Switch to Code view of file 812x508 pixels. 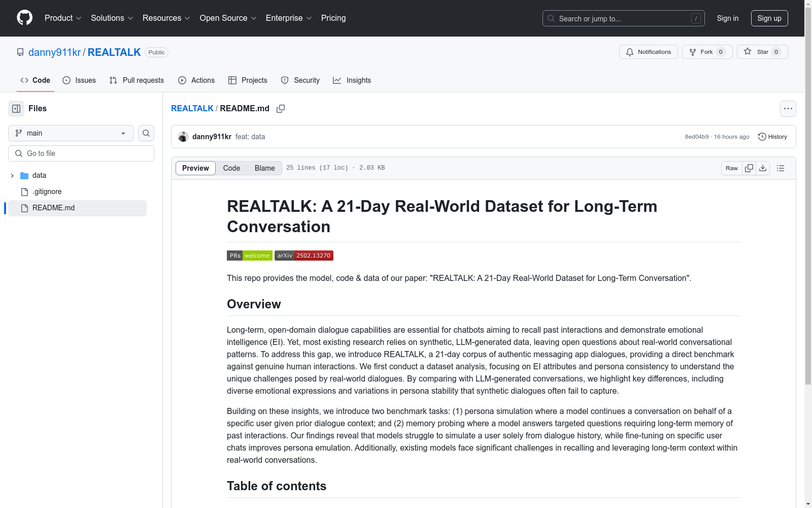pos(231,168)
